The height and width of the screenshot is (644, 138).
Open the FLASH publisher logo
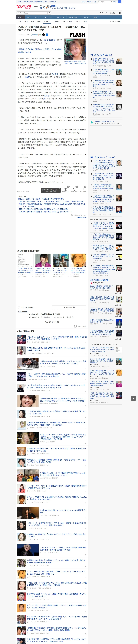[x=77, y=35]
